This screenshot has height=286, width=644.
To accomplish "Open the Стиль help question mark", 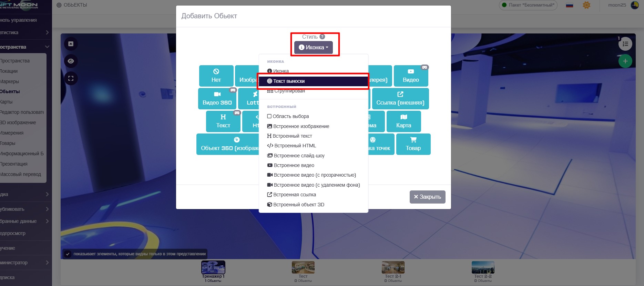I will [322, 37].
